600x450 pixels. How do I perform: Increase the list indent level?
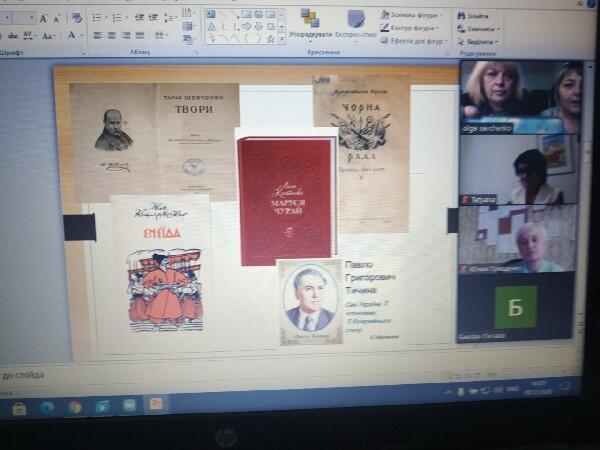pyautogui.click(x=153, y=17)
